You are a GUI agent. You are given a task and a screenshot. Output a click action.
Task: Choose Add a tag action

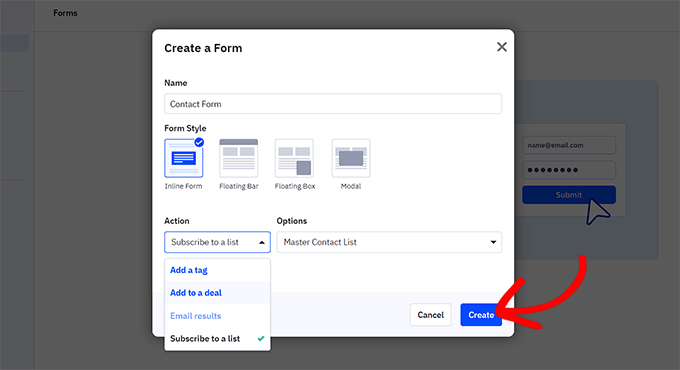click(x=217, y=270)
